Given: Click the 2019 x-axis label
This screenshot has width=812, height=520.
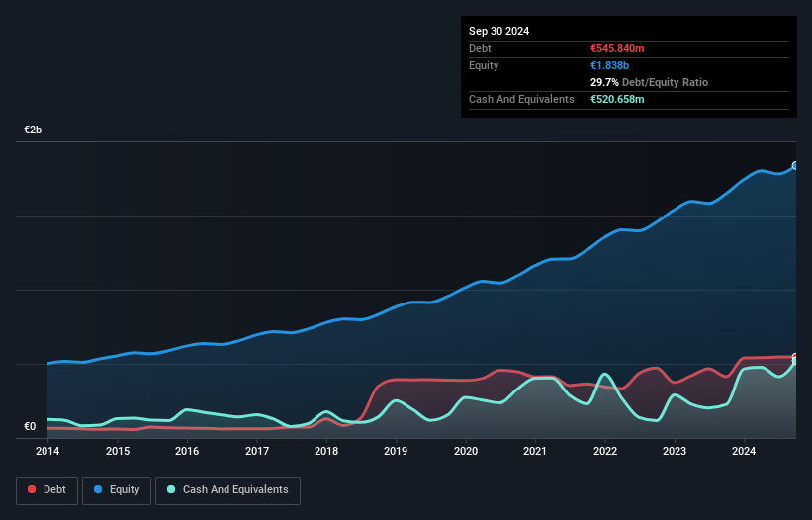Looking at the screenshot, I should tap(396, 451).
